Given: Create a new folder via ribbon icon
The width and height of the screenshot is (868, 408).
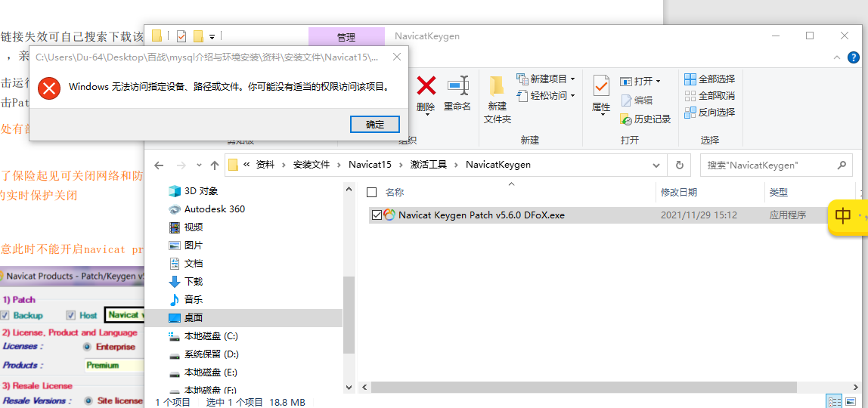Looking at the screenshot, I should [x=497, y=85].
